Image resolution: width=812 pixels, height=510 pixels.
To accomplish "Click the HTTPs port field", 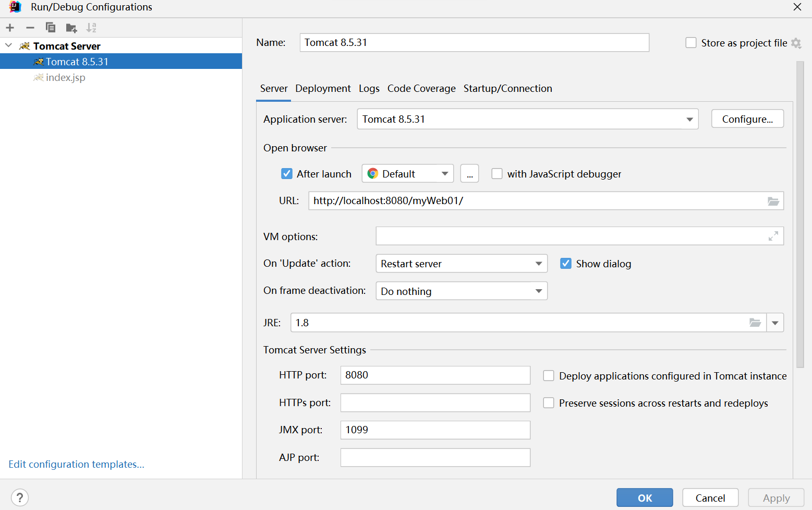I will click(x=435, y=402).
